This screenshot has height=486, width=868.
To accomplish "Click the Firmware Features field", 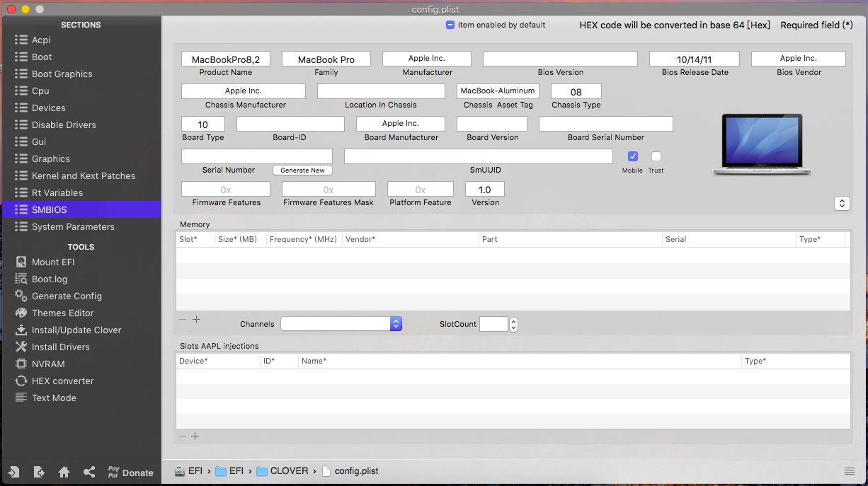I will click(226, 189).
